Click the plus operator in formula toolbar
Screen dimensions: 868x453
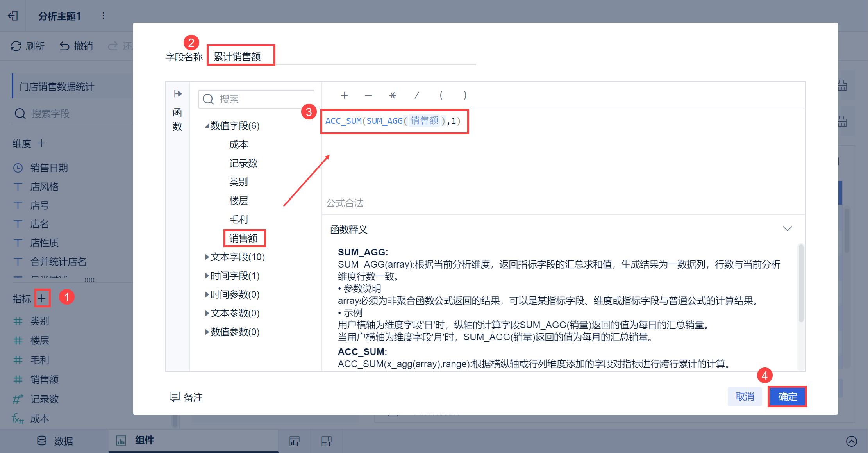click(344, 95)
